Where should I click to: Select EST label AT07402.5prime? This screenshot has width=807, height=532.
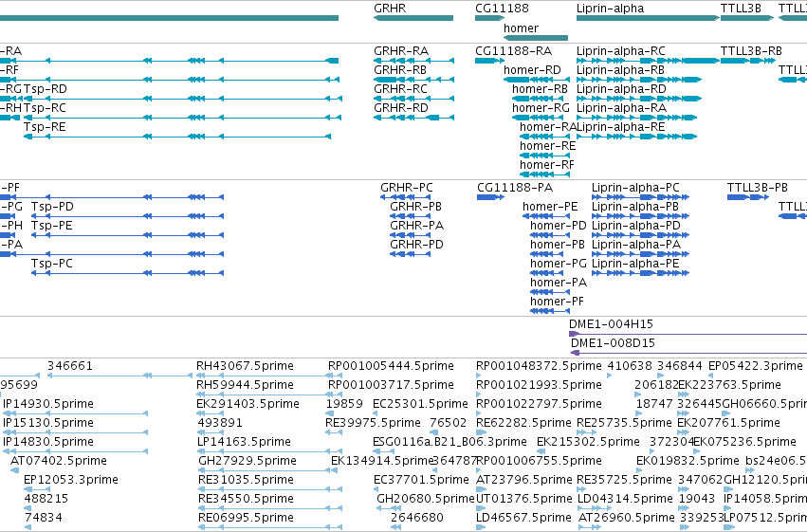59,461
